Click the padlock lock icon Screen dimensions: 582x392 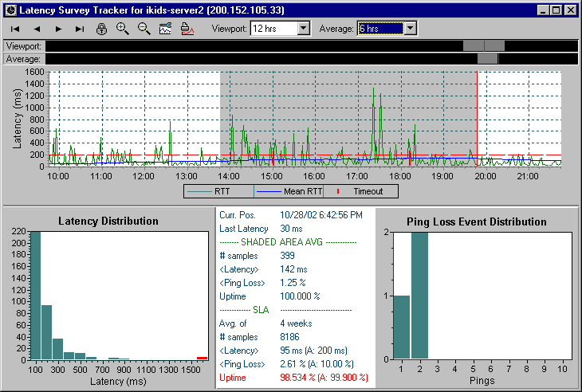pos(101,29)
